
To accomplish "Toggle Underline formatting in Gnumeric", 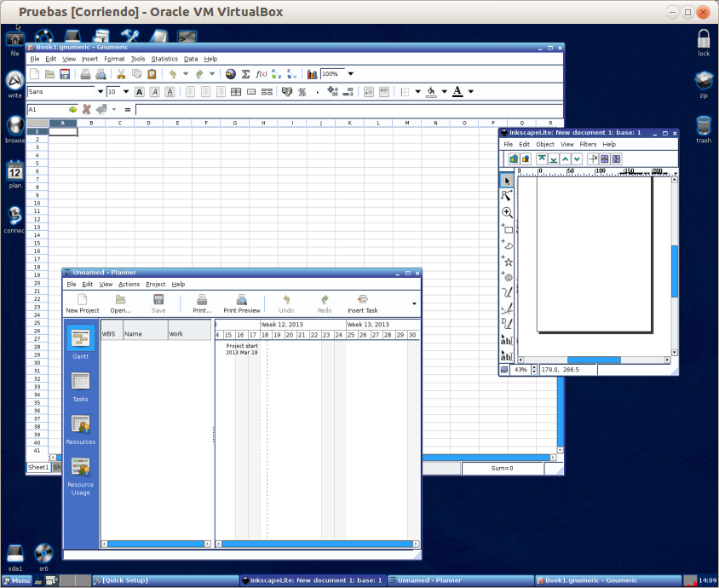I will coord(170,92).
